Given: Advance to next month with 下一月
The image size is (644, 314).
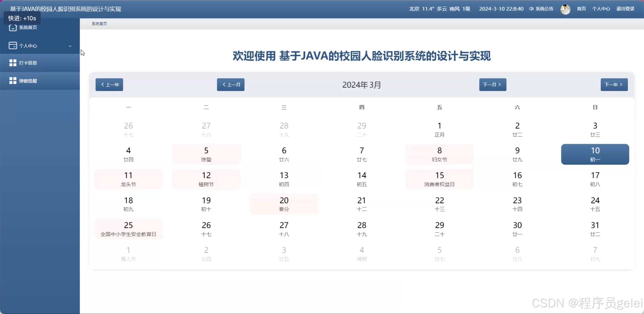Looking at the screenshot, I should [x=492, y=85].
